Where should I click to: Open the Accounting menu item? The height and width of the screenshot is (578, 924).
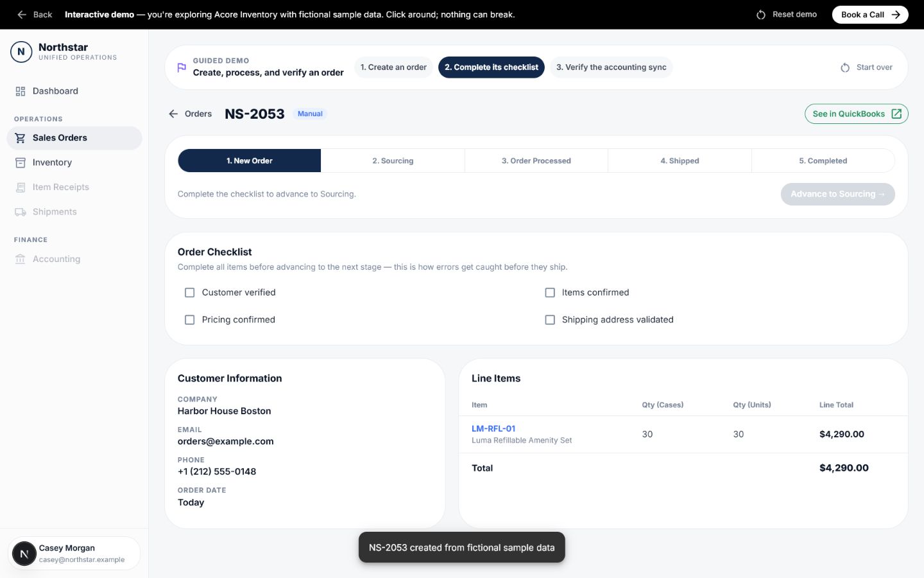pyautogui.click(x=74, y=259)
